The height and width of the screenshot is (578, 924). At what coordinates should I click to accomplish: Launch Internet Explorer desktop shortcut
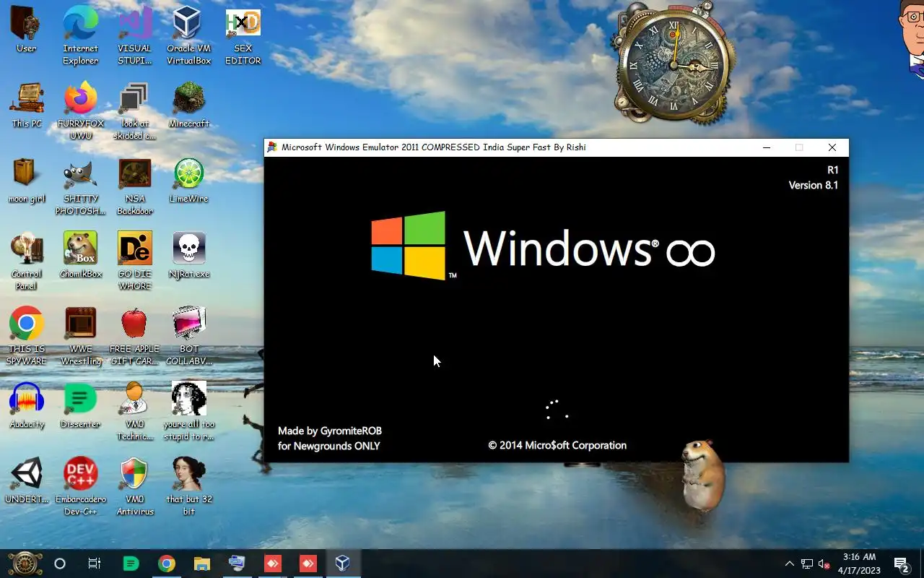81,36
